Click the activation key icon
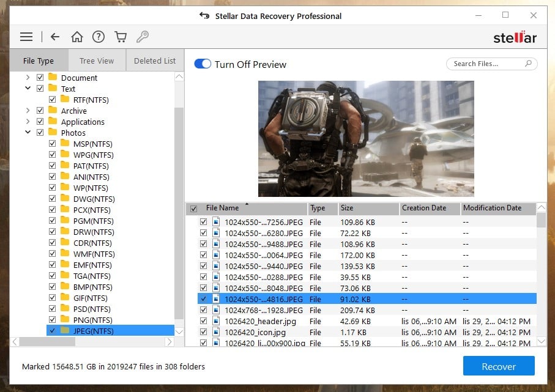This screenshot has width=555, height=392. tap(143, 37)
